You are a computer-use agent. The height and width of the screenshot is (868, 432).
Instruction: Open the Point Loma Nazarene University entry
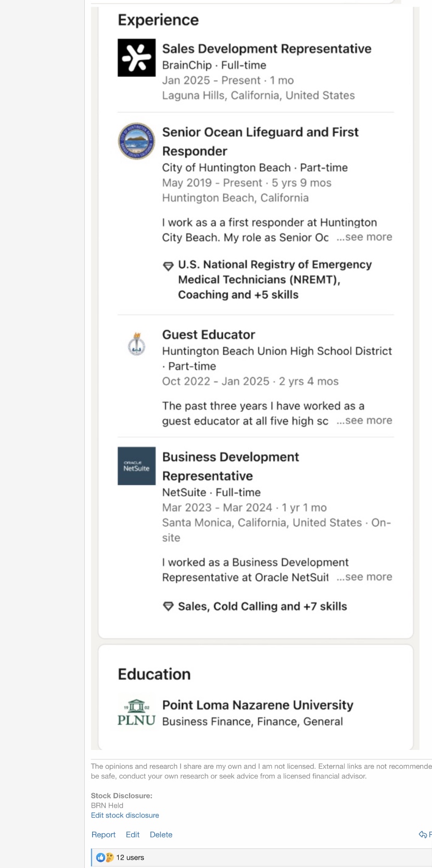click(258, 705)
